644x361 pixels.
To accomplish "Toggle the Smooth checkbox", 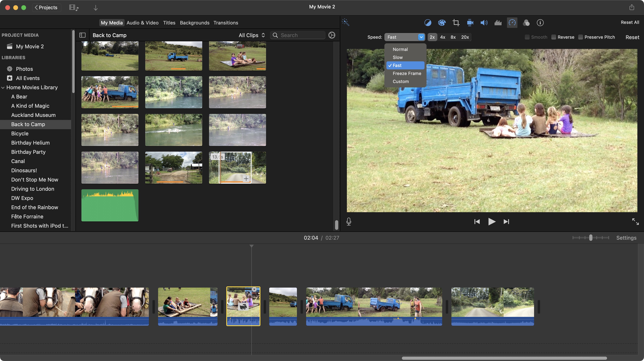I will pos(527,37).
